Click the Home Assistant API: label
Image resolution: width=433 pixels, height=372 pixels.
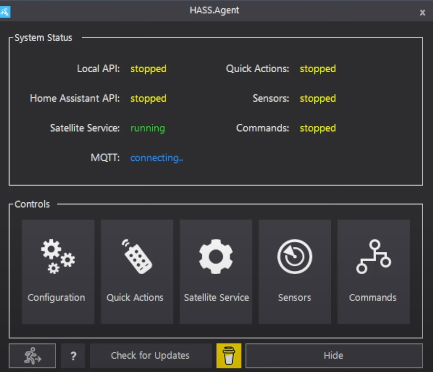click(75, 98)
